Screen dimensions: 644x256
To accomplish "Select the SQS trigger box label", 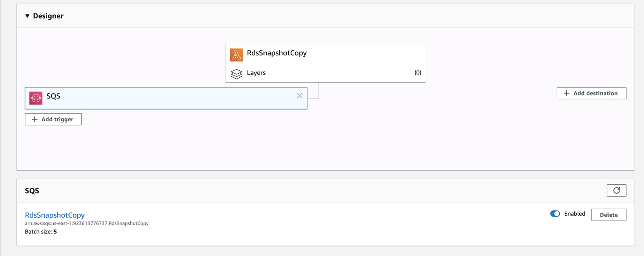I will click(x=53, y=96).
